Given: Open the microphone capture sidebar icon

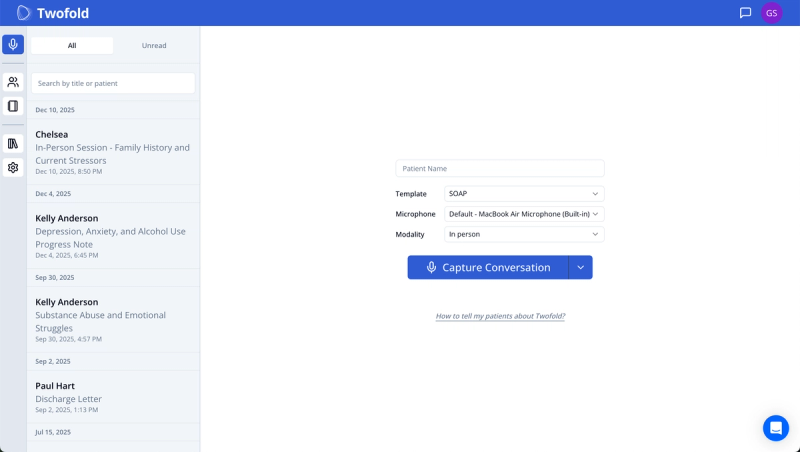Looking at the screenshot, I should 13,44.
